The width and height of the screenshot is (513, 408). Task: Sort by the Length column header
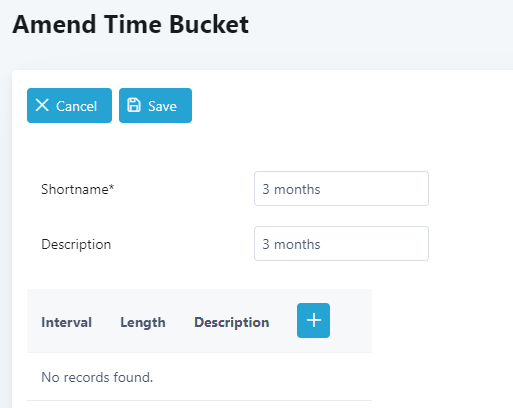click(x=143, y=322)
